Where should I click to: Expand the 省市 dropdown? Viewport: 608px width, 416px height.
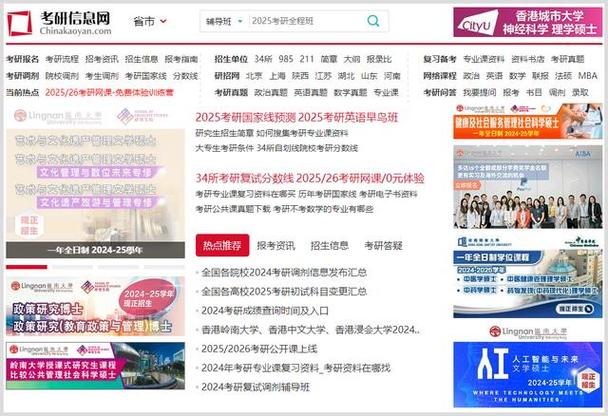150,21
